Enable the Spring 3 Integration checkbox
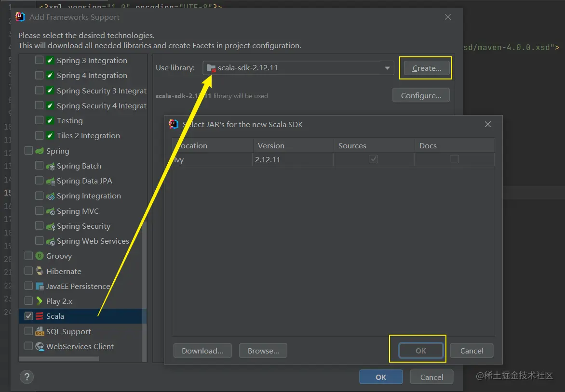This screenshot has width=565, height=392. (x=39, y=60)
